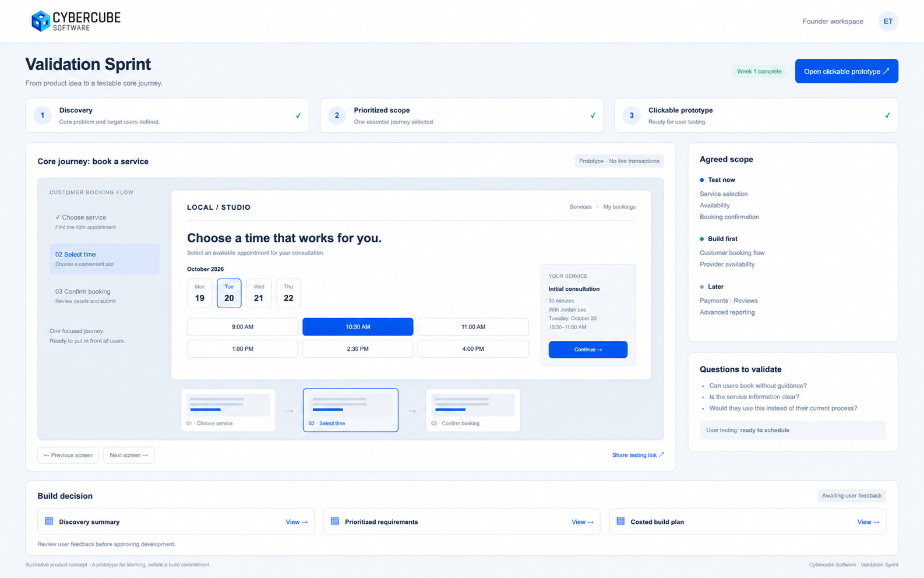Pick the 2:30 PM slot
The width and height of the screenshot is (924, 578).
tap(358, 349)
